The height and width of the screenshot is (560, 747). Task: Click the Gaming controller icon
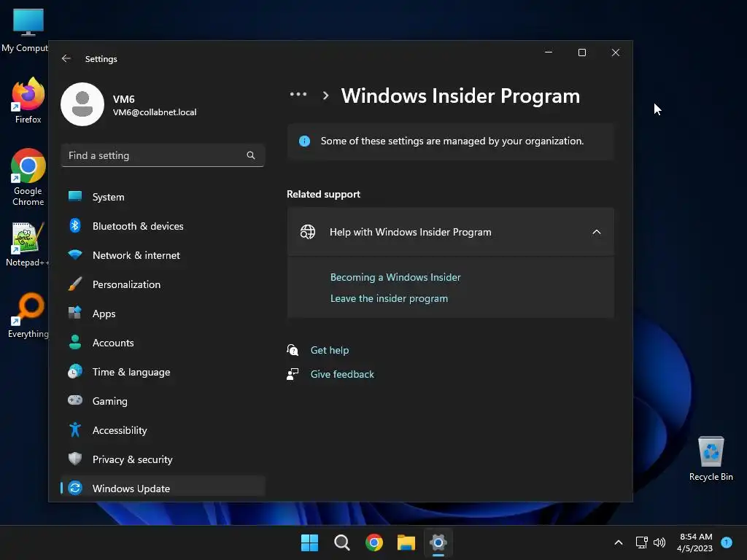pyautogui.click(x=75, y=400)
